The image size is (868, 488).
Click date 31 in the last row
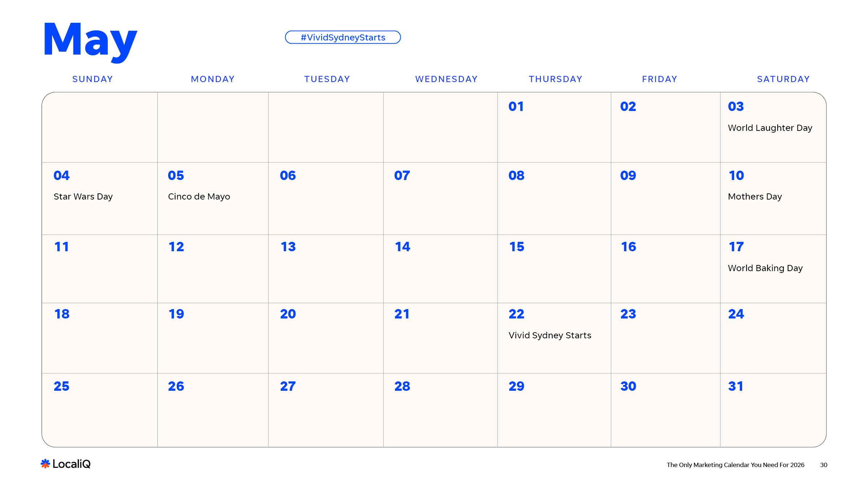coord(736,386)
